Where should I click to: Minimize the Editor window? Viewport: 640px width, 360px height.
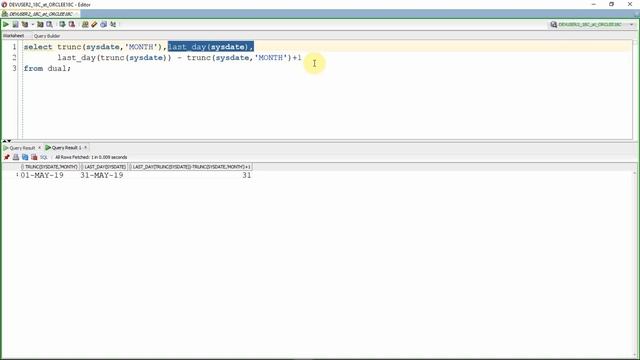pos(593,4)
